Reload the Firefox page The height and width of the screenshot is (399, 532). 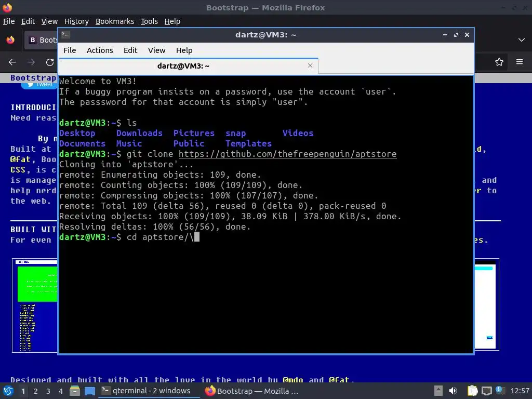[x=50, y=62]
